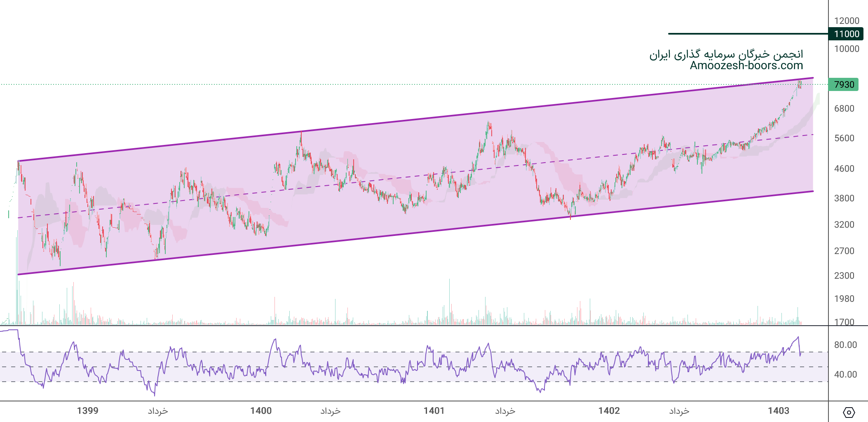Select the 11000 price target label
This screenshot has width=868, height=422.
(x=846, y=34)
